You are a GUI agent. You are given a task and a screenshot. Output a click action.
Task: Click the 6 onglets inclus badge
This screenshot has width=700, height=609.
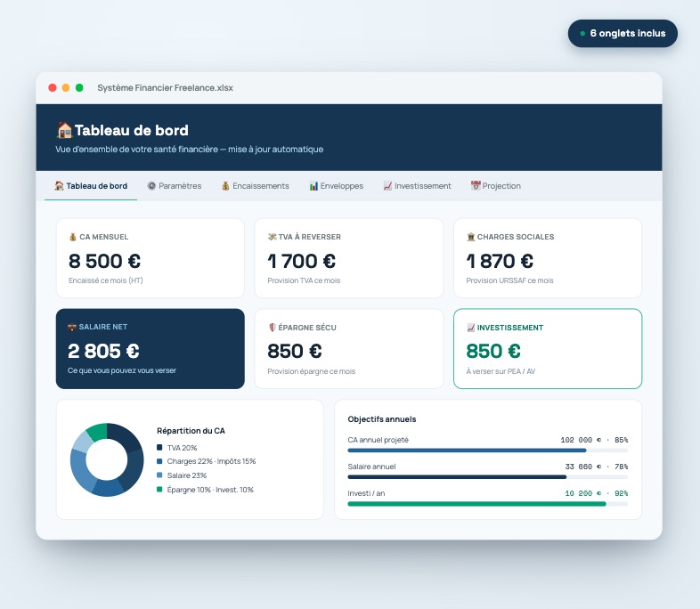click(x=623, y=34)
